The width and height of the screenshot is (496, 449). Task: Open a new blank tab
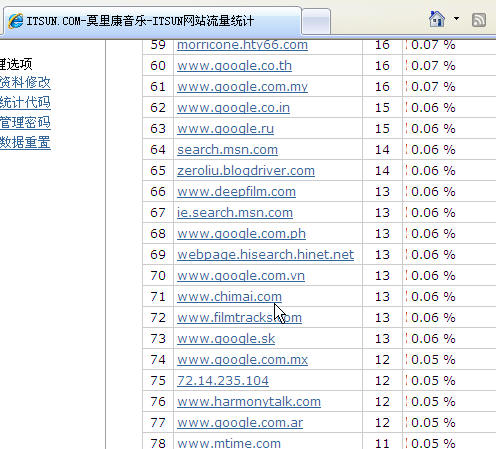point(316,22)
